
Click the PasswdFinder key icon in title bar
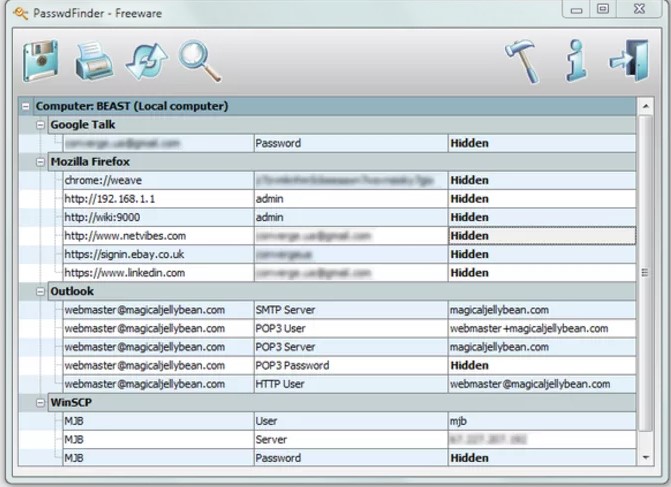tap(20, 13)
